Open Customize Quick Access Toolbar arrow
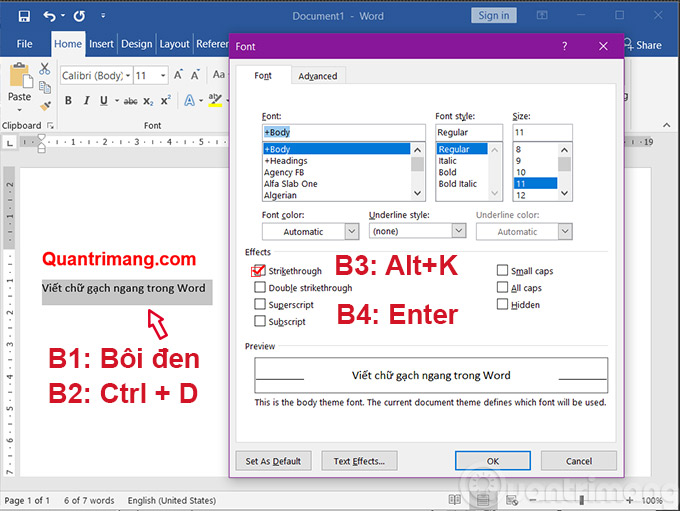This screenshot has height=511, width=680. click(x=103, y=16)
